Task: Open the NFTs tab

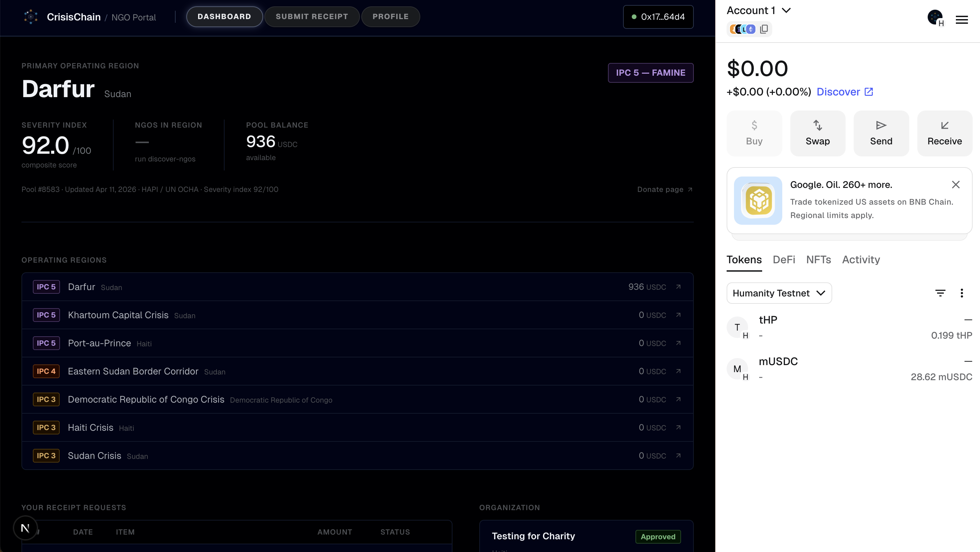Action: click(x=818, y=260)
